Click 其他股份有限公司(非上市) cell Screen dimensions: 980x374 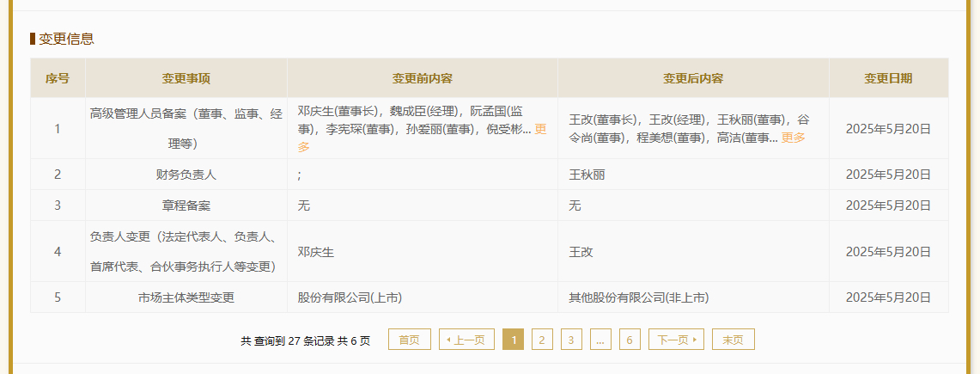693,297
